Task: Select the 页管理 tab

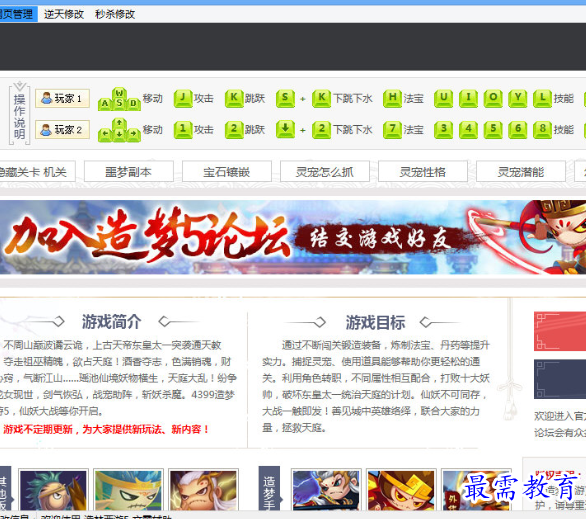Action: [x=18, y=14]
